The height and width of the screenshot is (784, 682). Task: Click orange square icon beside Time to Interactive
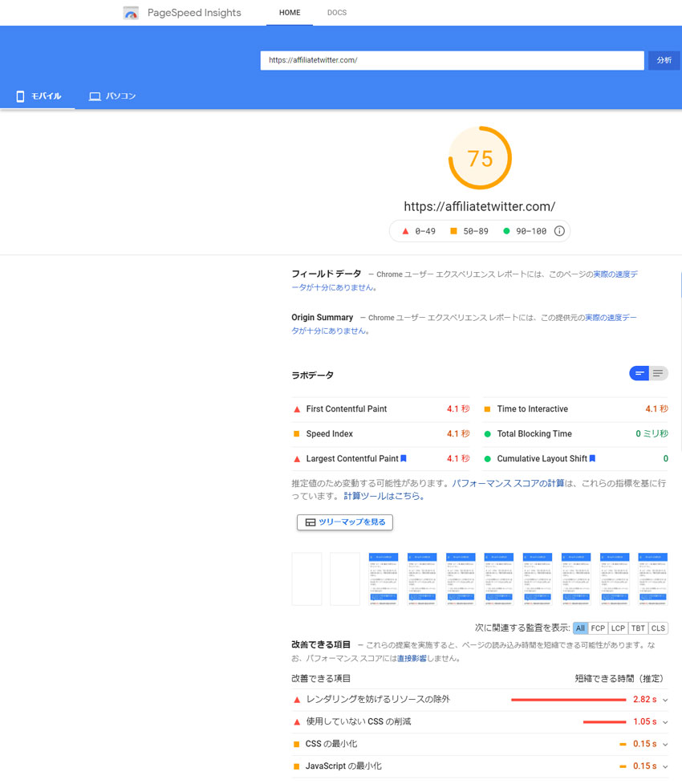point(488,409)
